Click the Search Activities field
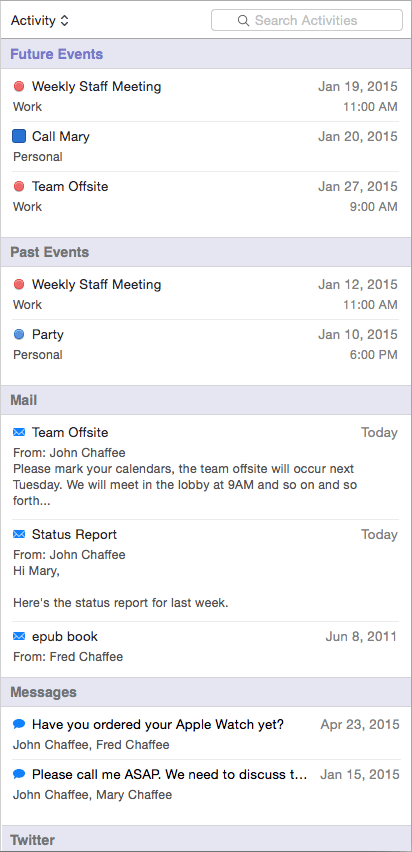 [307, 21]
